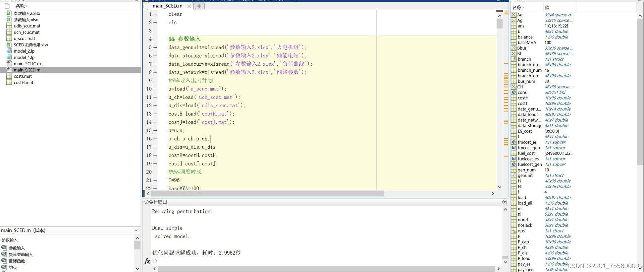Toggle breakpoint on line 2 clc
Image resolution: width=644 pixels, height=272 pixels.
[155, 22]
